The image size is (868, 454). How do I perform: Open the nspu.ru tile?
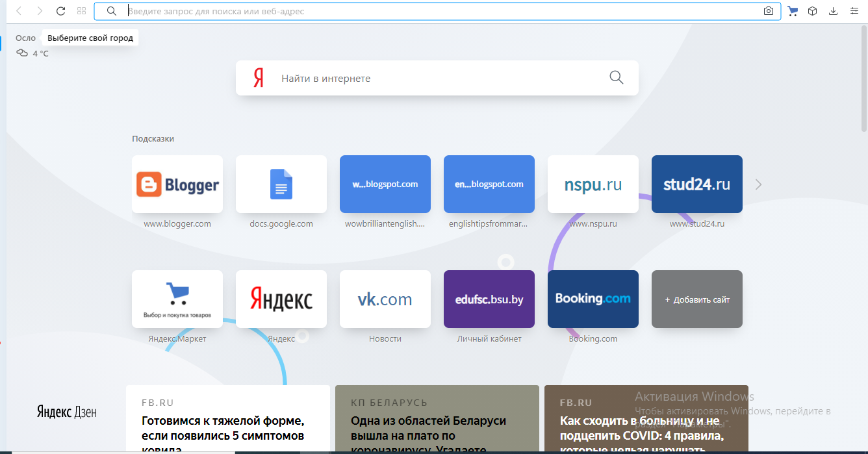(x=593, y=184)
